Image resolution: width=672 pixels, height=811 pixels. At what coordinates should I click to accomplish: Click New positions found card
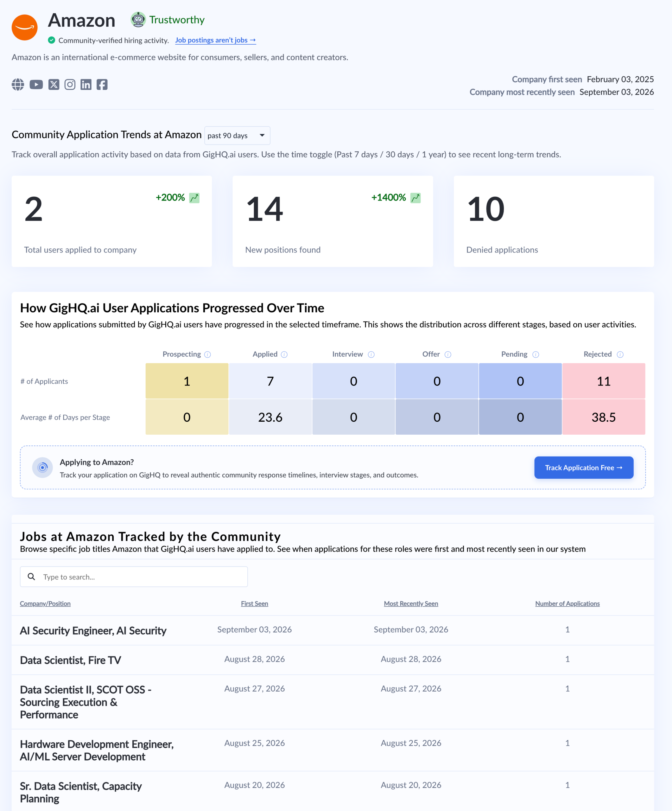[333, 221]
